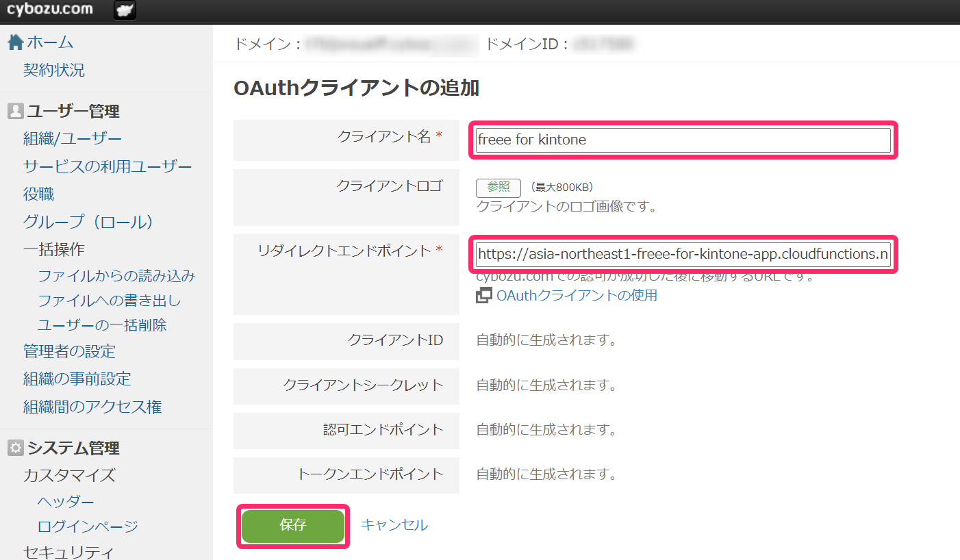This screenshot has height=560, width=960.
Task: Open the OAuthクライアントの使用 help link
Action: pyautogui.click(x=577, y=296)
